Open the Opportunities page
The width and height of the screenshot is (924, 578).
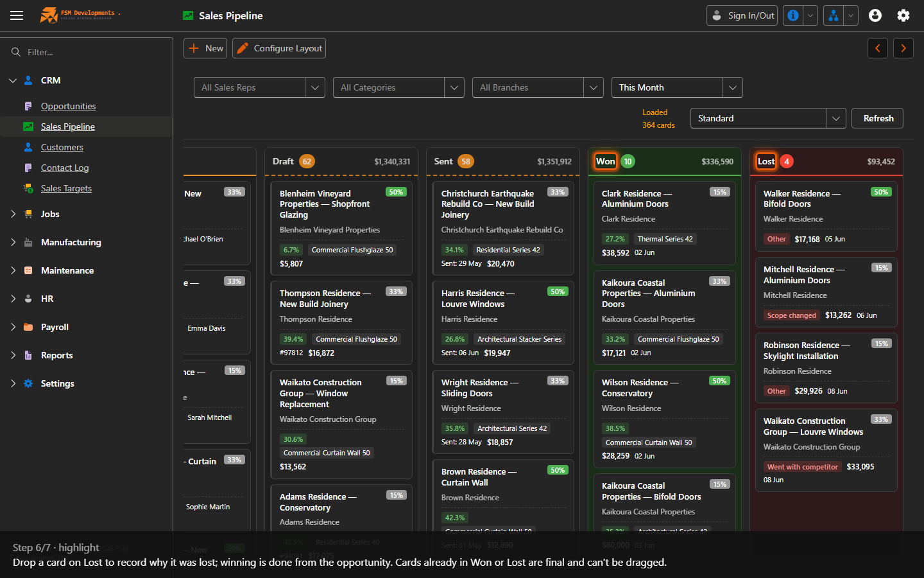pyautogui.click(x=68, y=106)
